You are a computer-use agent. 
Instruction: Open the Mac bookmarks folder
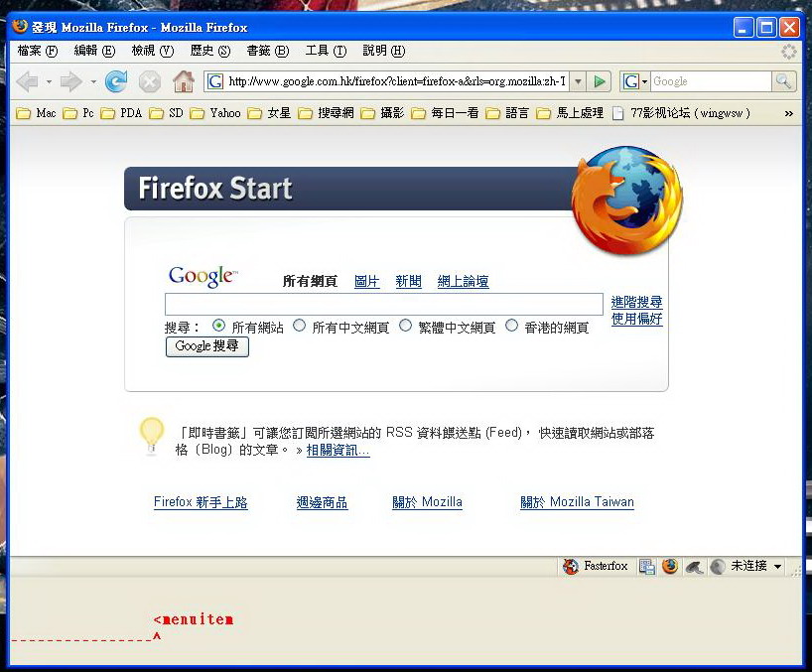(36, 113)
